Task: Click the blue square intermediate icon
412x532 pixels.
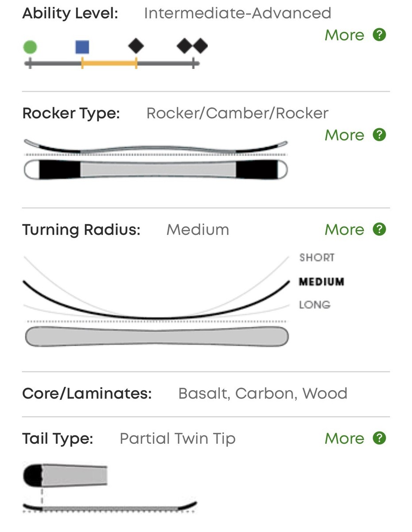Action: [82, 47]
